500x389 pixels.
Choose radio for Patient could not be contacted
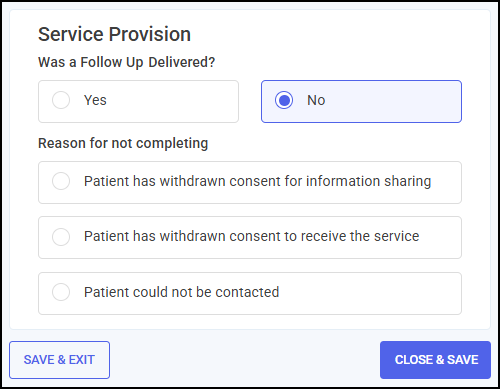(61, 292)
